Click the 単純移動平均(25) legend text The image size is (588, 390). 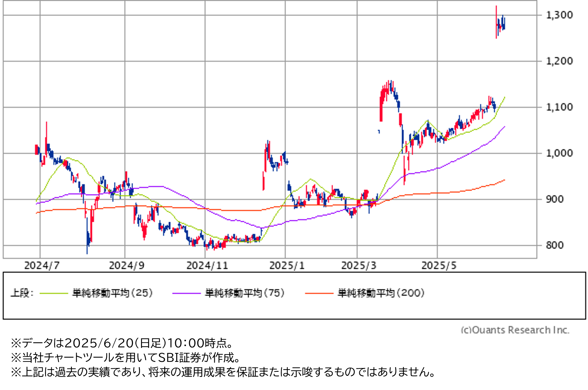(113, 293)
